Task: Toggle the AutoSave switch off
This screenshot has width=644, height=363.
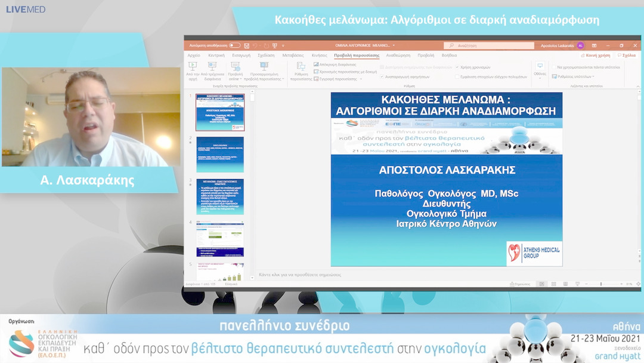Action: point(235,45)
